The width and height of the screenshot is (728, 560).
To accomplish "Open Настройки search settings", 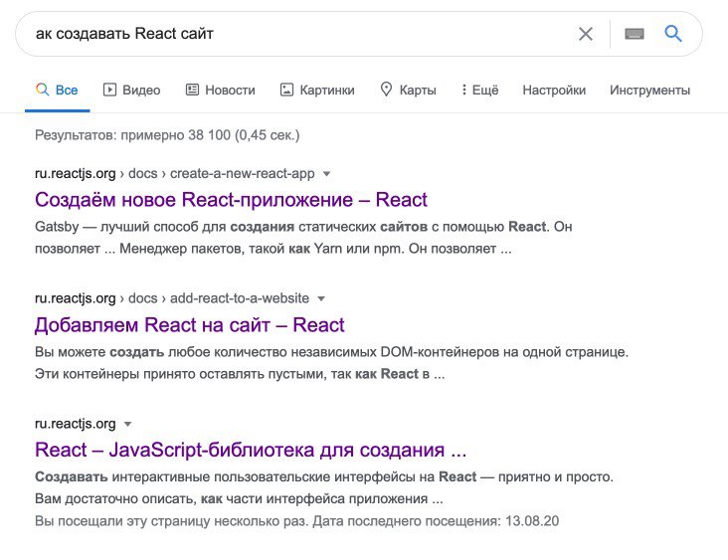I will tap(554, 91).
